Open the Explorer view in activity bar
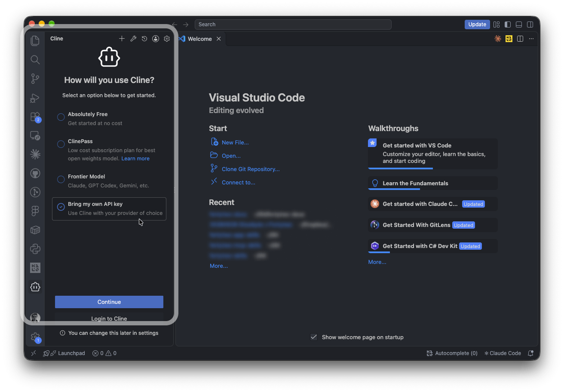 (35, 40)
